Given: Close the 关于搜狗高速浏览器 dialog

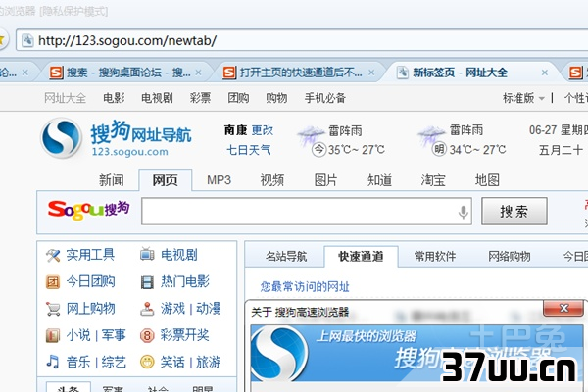Looking at the screenshot, I should click(x=563, y=308).
